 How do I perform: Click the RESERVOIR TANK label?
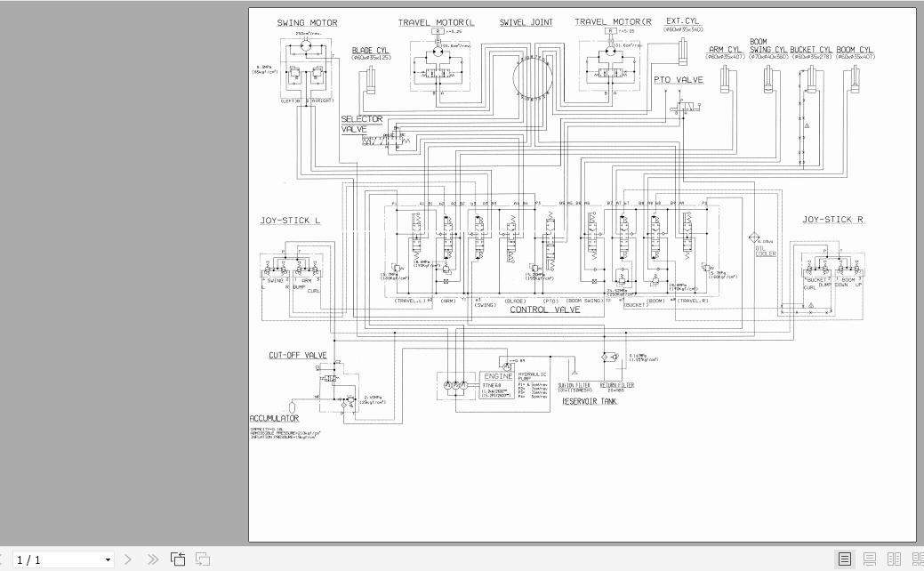[590, 401]
